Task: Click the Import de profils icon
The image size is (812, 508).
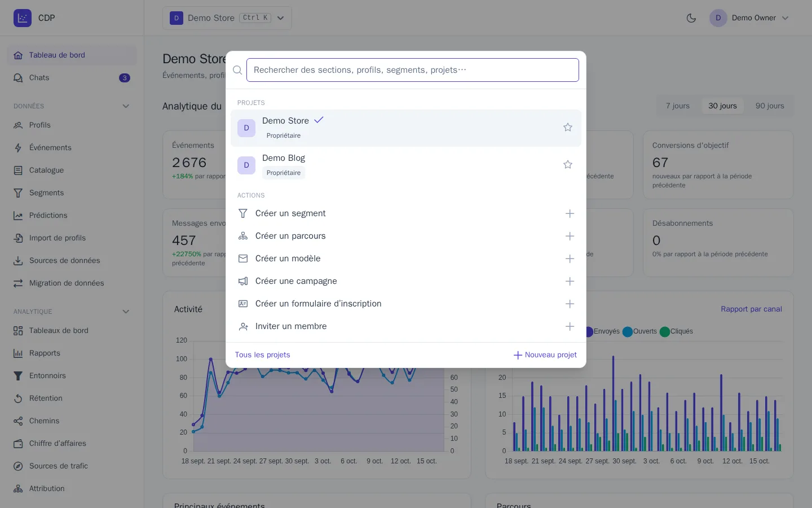Action: (18, 238)
